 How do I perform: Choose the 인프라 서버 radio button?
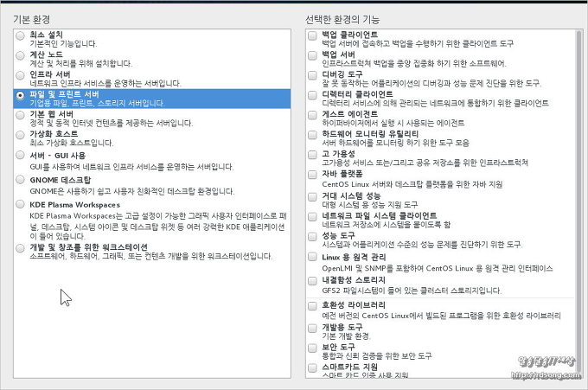click(21, 74)
